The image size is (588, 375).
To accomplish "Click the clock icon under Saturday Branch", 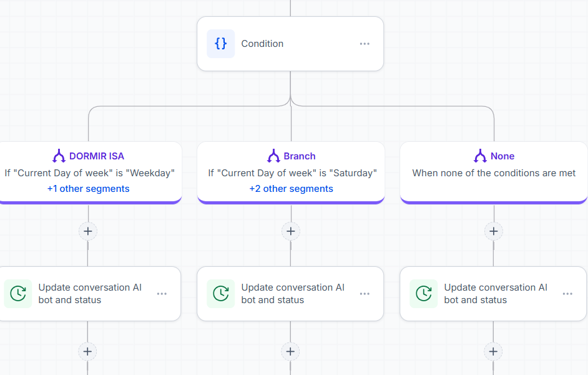I will pyautogui.click(x=221, y=294).
